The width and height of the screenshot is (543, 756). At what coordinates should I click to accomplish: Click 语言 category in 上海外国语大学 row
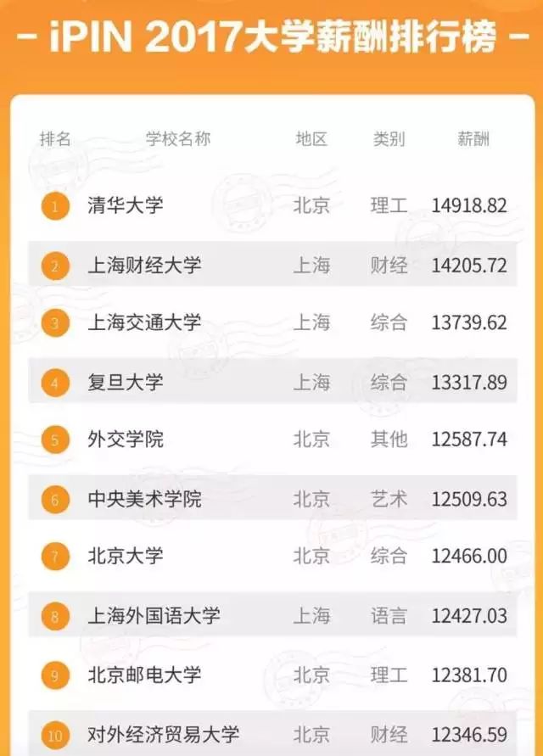pyautogui.click(x=389, y=616)
